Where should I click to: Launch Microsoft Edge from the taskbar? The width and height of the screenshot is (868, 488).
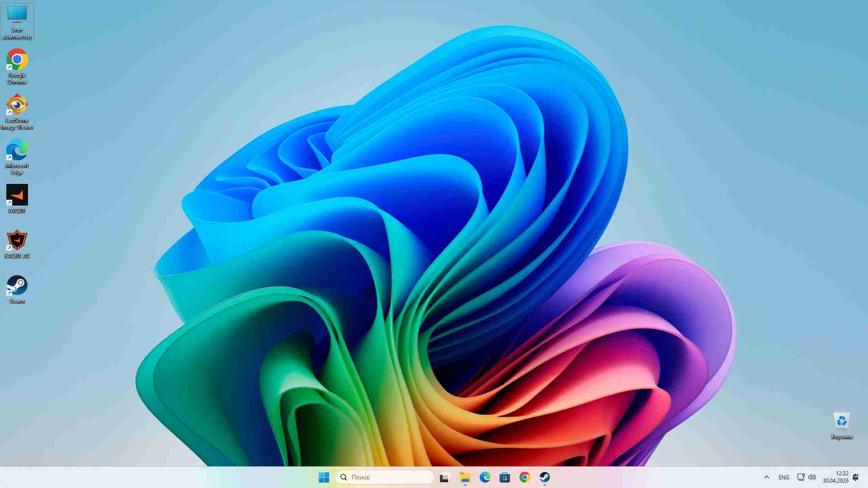coord(485,477)
